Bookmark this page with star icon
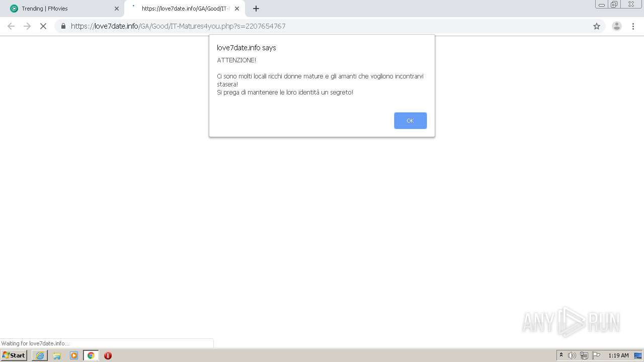The image size is (644, 362). 597,26
